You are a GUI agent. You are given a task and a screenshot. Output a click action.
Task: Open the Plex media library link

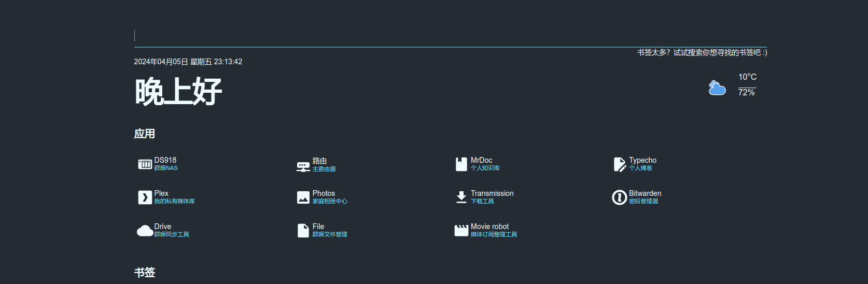coord(161,193)
